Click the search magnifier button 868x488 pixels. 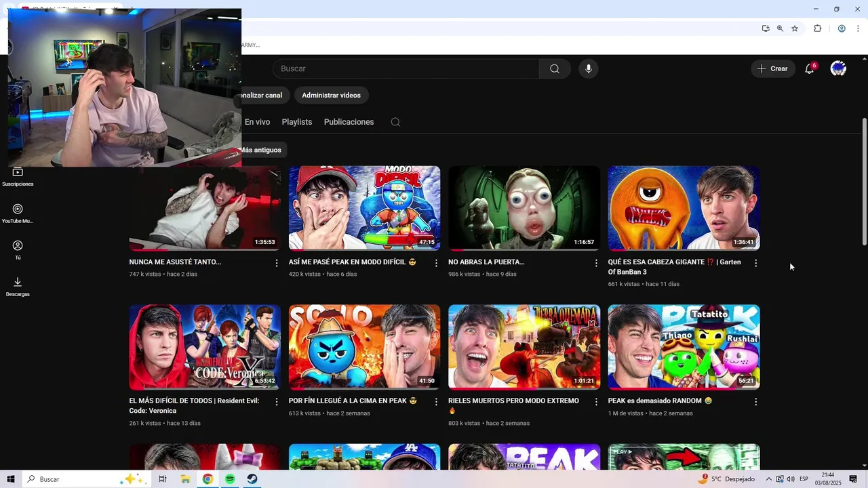555,68
